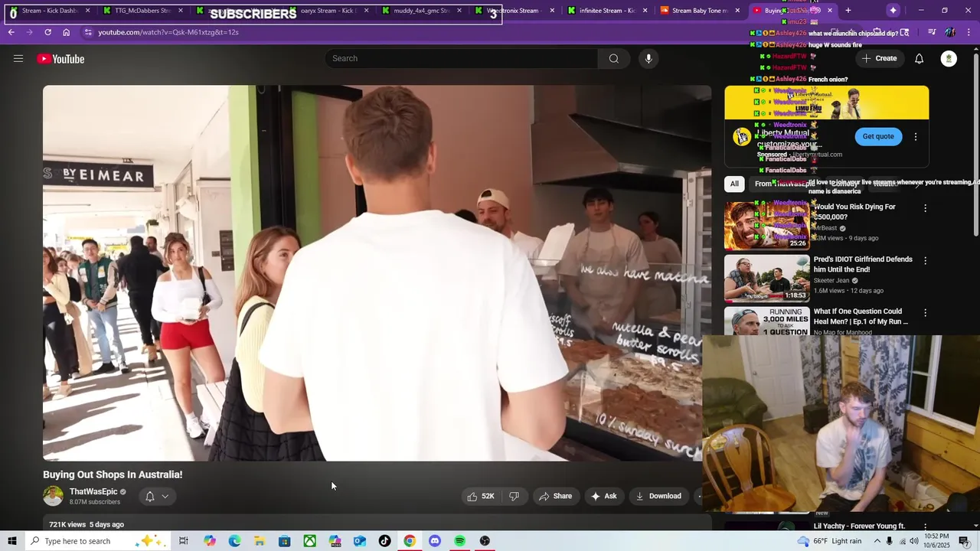Switch to TTG_McDabbers Stream tab
This screenshot has width=980, height=551.
142,11
